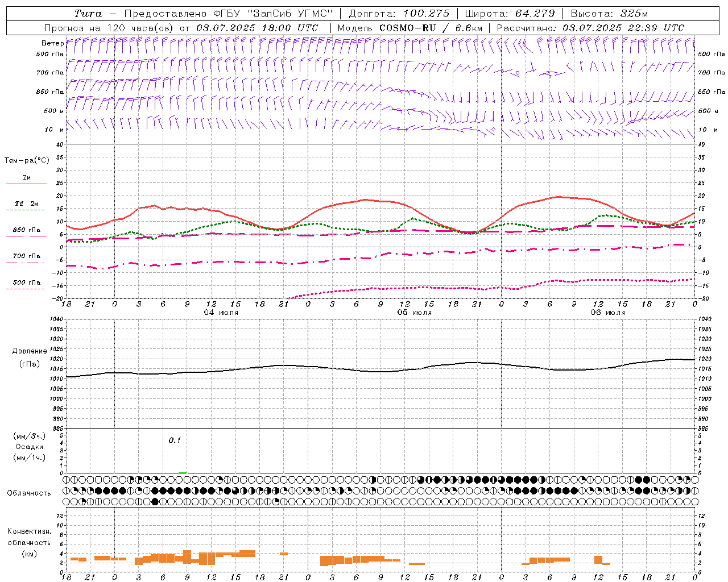Click the "Долгота: 100.275" header field
This screenshot has width=728, height=582.
[x=399, y=14]
